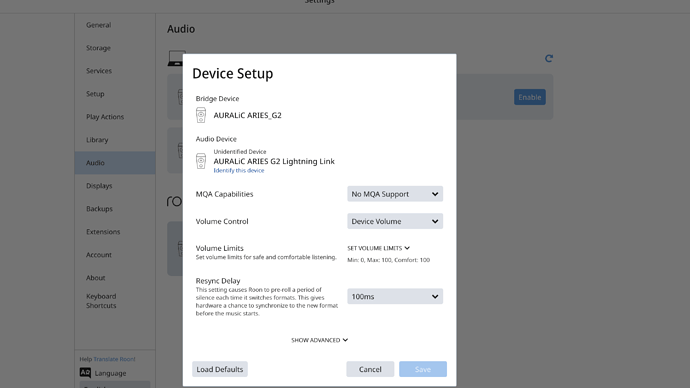Viewport: 690px width, 388px height.
Task: Expand Show Advanced options
Action: [319, 340]
